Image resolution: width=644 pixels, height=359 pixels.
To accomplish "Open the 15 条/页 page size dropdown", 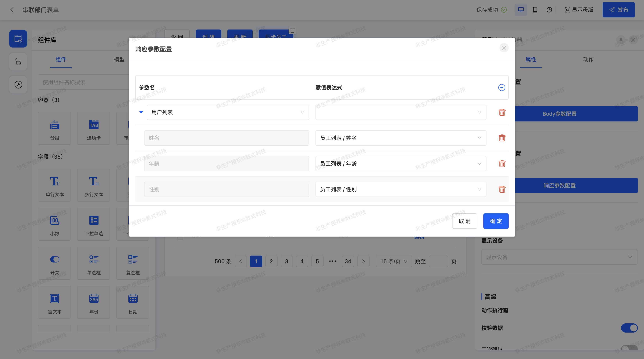I will point(394,261).
